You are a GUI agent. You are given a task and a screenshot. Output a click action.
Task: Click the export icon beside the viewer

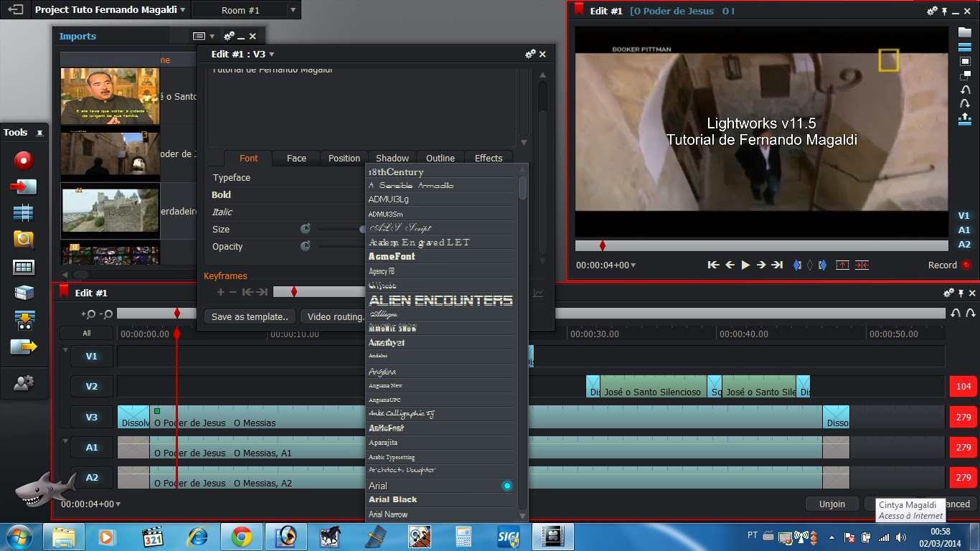pos(965,118)
